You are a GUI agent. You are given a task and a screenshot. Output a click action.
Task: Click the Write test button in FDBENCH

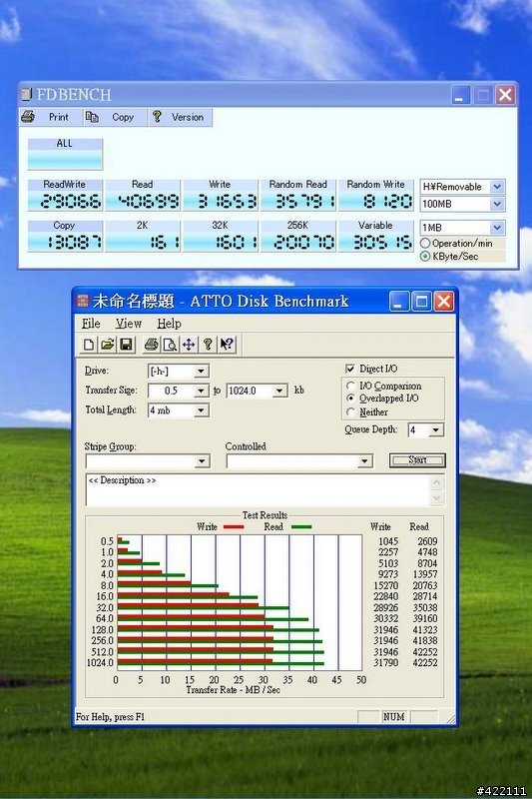pyautogui.click(x=221, y=195)
